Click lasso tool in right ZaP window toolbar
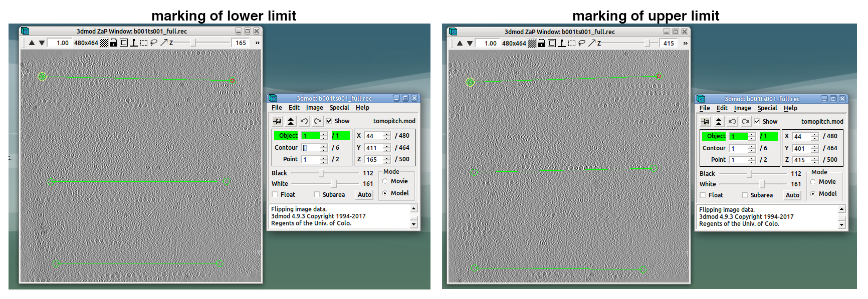Screen dimensions: 868x299 click(582, 44)
